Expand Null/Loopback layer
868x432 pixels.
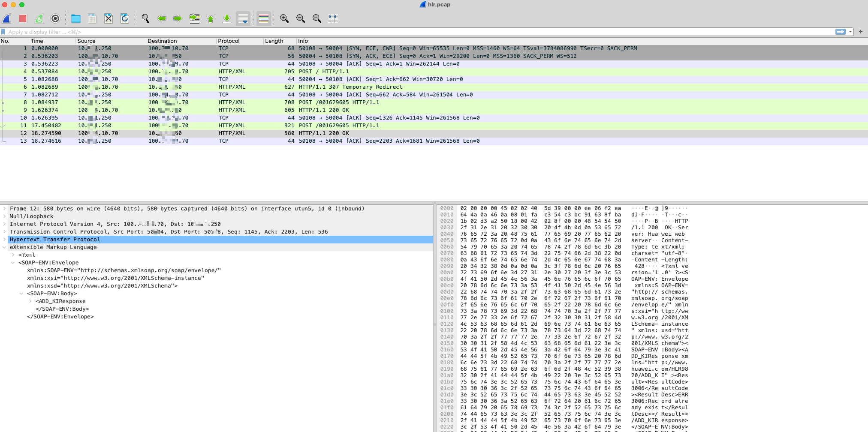pyautogui.click(x=4, y=216)
